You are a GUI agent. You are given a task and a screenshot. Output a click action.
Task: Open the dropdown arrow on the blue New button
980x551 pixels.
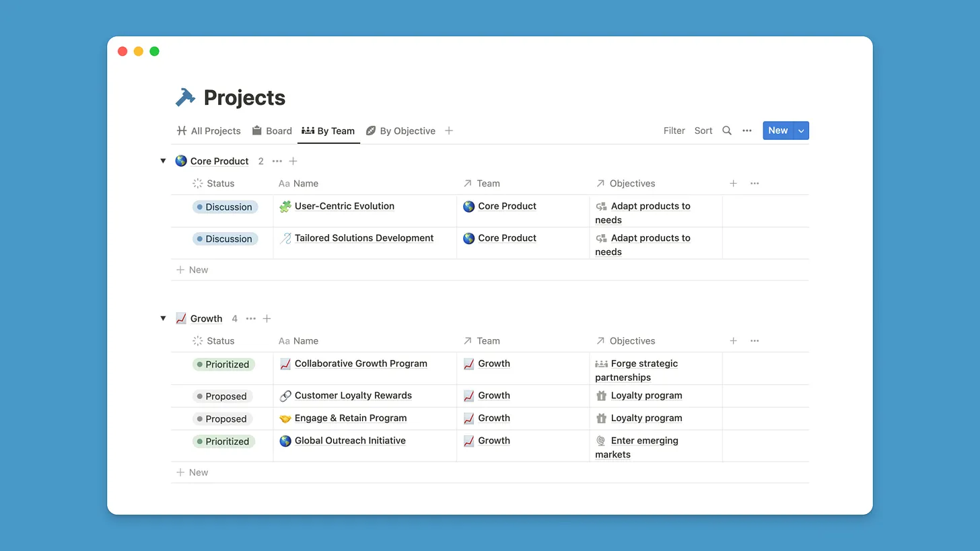[801, 131]
